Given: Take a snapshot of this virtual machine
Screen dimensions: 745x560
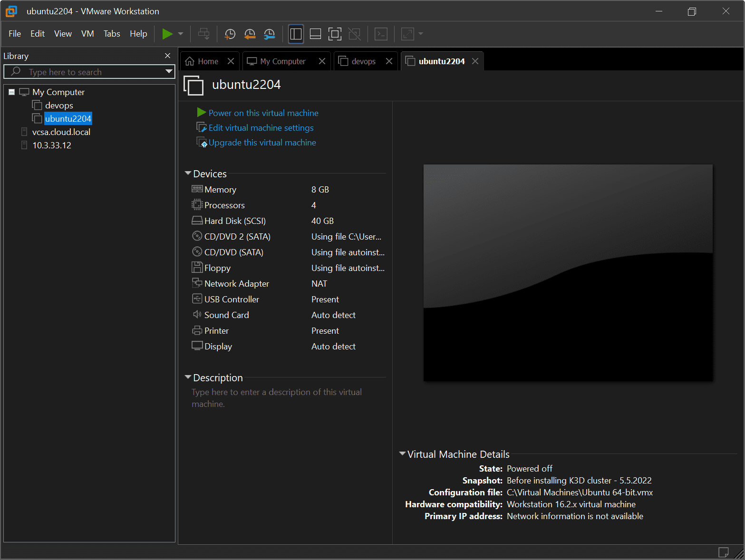Looking at the screenshot, I should pyautogui.click(x=230, y=34).
